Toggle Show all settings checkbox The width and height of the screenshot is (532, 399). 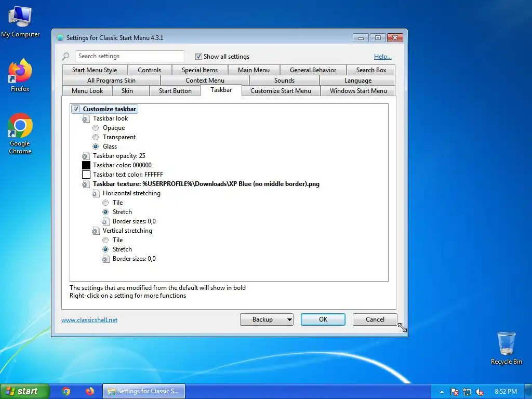pyautogui.click(x=199, y=56)
